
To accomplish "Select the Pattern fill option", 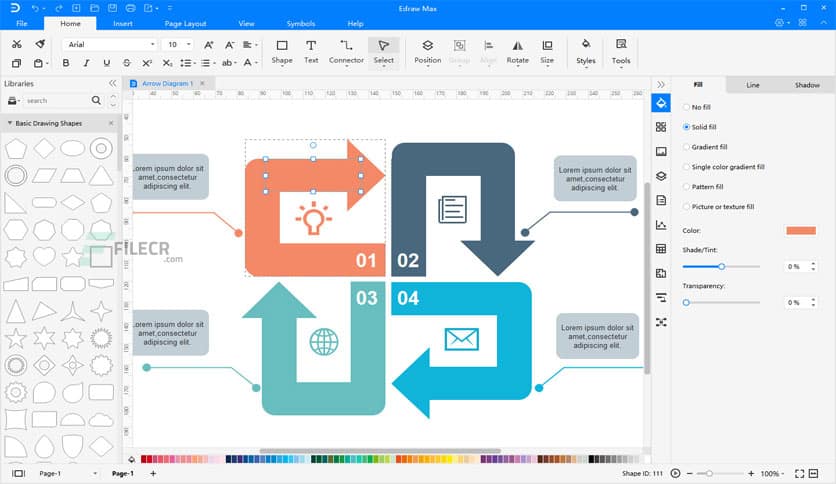I will click(703, 187).
